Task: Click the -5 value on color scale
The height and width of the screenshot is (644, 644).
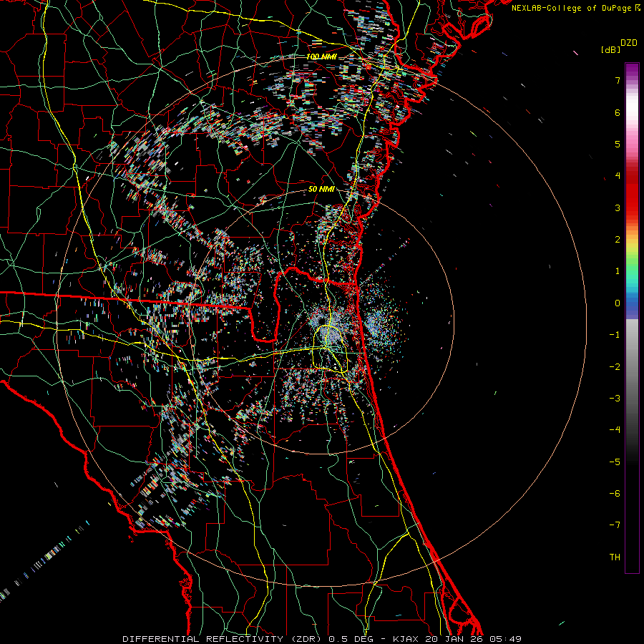Action: pos(615,462)
